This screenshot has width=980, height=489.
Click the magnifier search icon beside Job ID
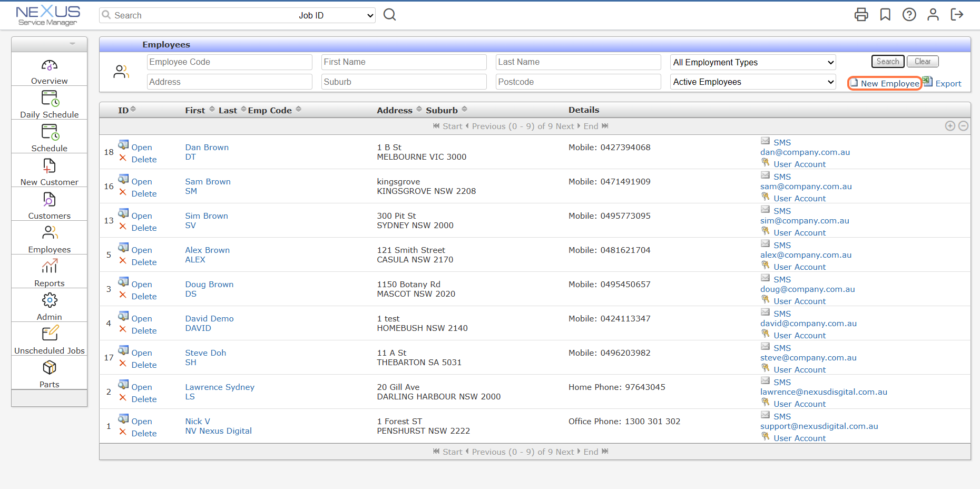click(389, 15)
